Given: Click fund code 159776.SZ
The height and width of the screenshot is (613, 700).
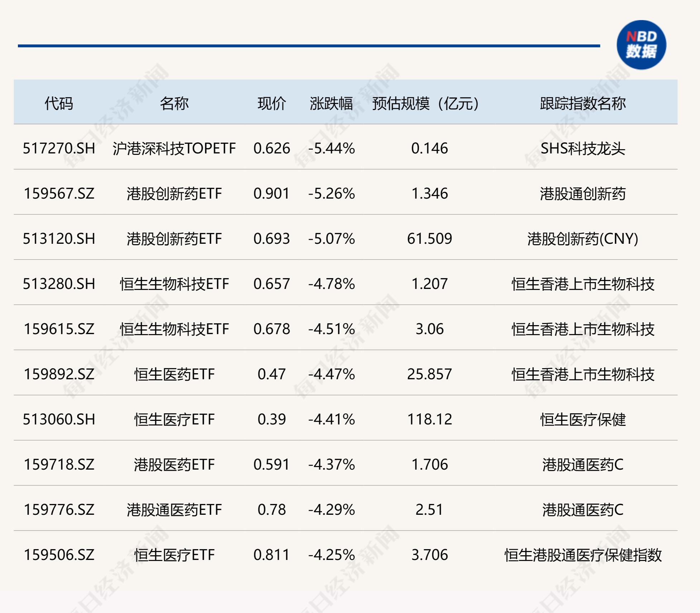Looking at the screenshot, I should [59, 510].
